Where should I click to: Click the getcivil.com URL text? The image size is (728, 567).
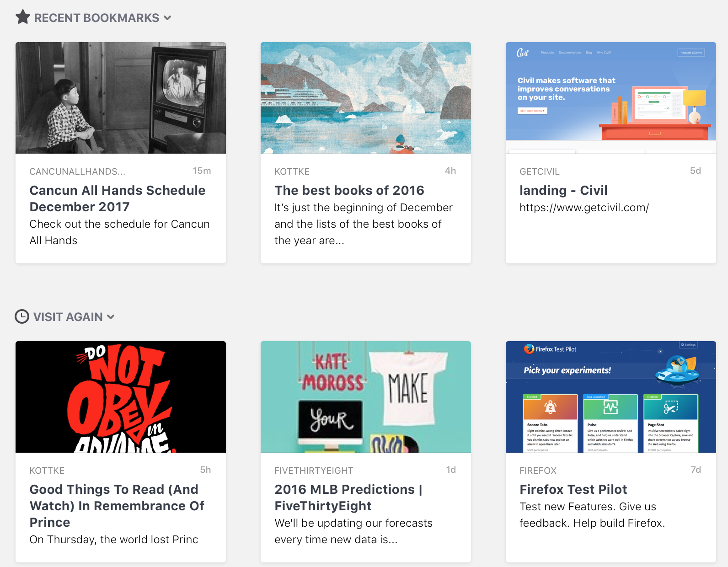(x=584, y=208)
